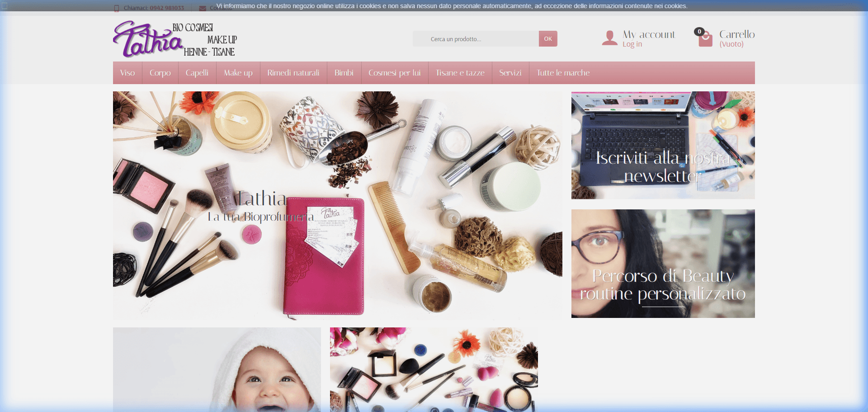
Task: Open the makeup palettes and sponges banner
Action: click(434, 369)
